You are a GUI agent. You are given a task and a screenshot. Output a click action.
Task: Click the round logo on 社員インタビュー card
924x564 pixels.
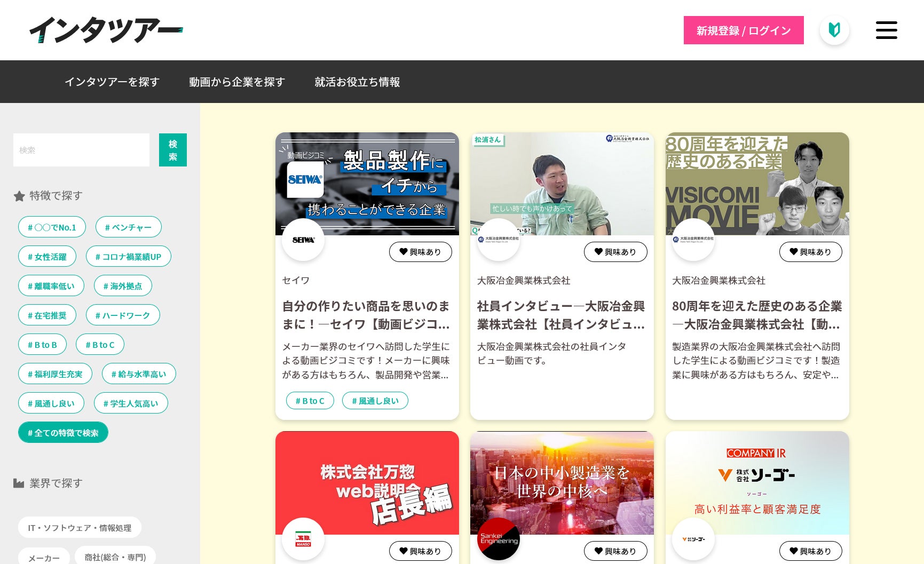coord(498,240)
